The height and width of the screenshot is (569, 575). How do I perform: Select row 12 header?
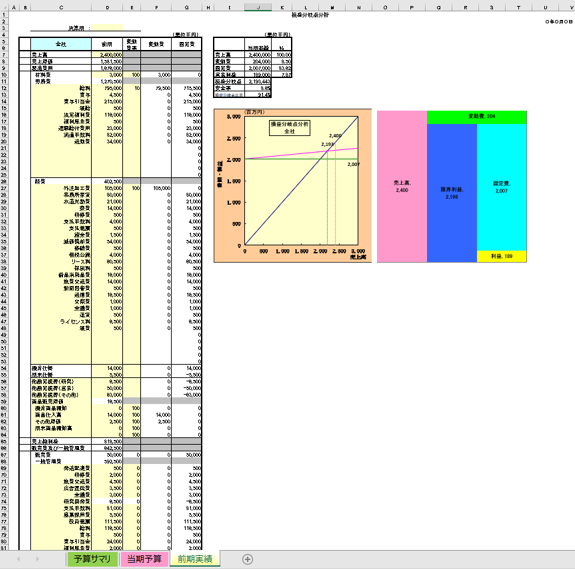(x=4, y=88)
